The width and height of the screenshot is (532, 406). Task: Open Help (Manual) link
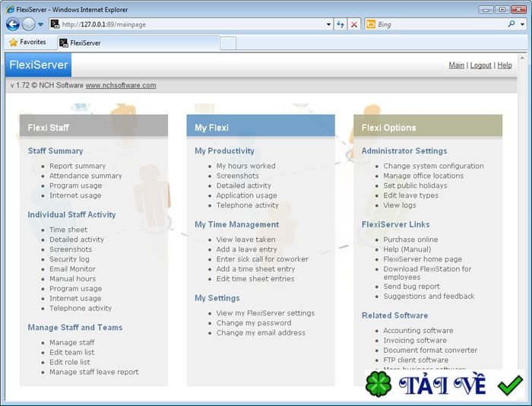(x=407, y=249)
